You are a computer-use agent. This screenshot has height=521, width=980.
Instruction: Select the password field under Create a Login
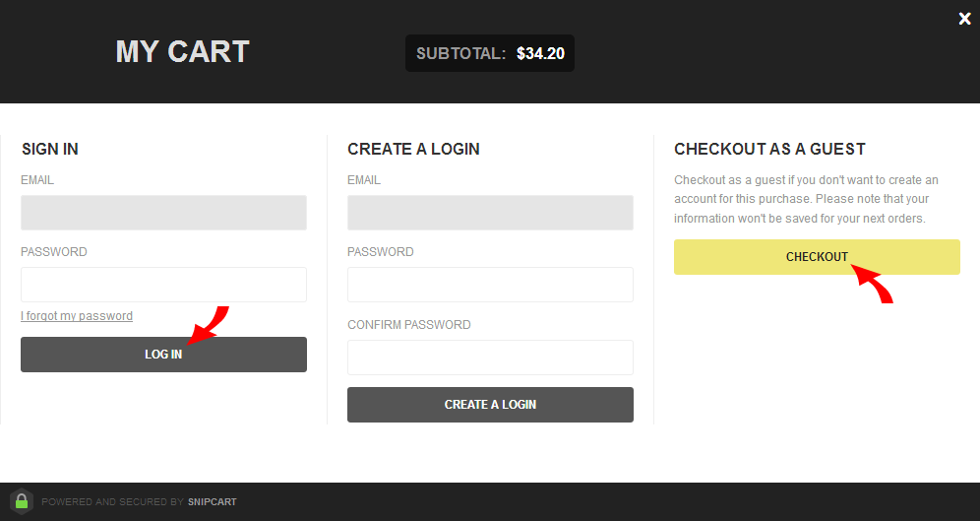tap(490, 285)
